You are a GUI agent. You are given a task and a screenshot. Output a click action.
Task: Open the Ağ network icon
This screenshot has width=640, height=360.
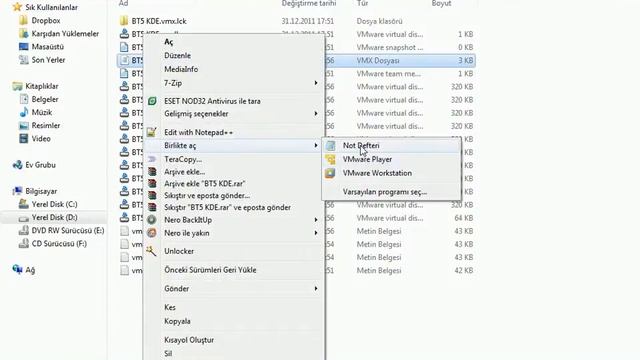click(x=17, y=269)
